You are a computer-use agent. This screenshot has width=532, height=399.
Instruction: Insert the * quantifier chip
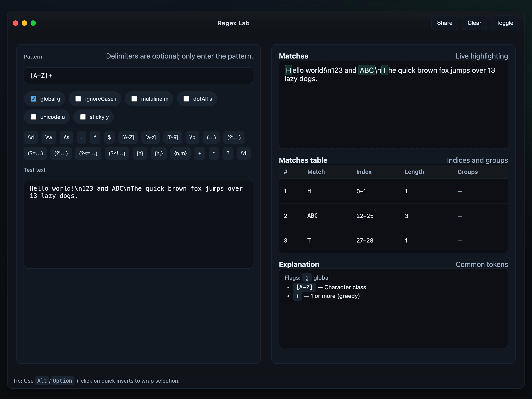coord(214,153)
